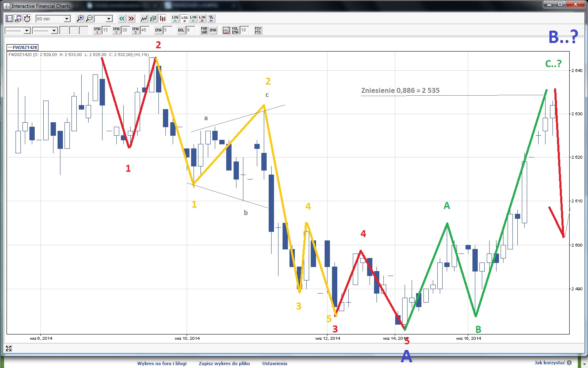Screen dimensions: 588x368
Task: Enable the Parabolic SAR indicator
Action: 204,30
